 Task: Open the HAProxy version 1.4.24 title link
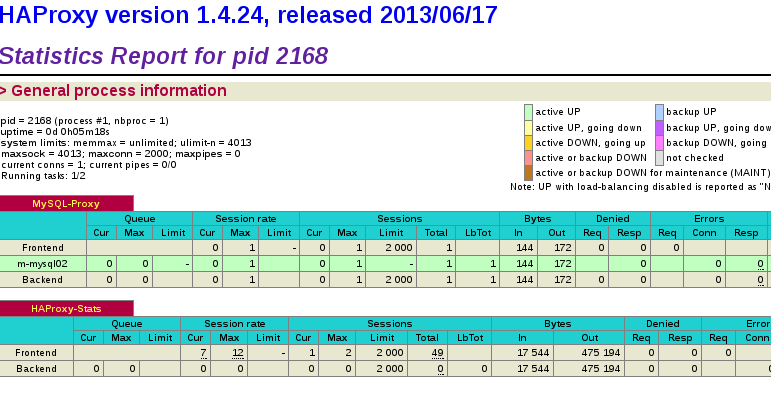[249, 15]
